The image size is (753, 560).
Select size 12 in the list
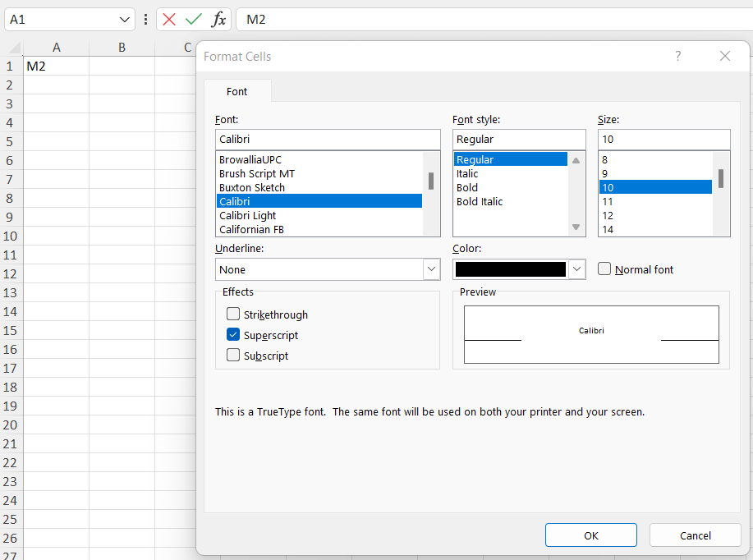click(655, 215)
